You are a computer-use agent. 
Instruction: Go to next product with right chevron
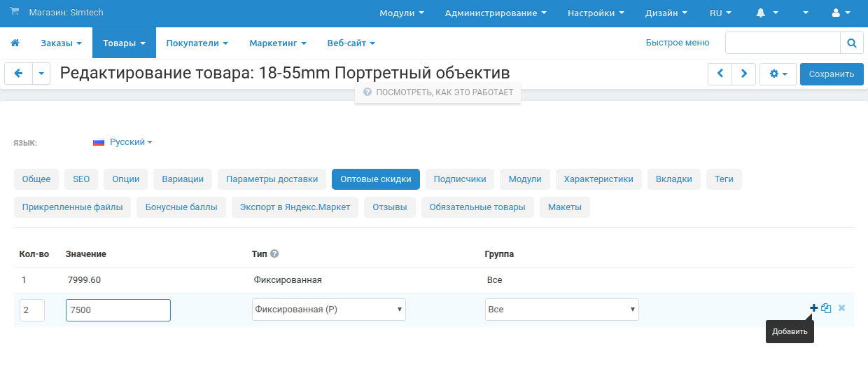[743, 74]
